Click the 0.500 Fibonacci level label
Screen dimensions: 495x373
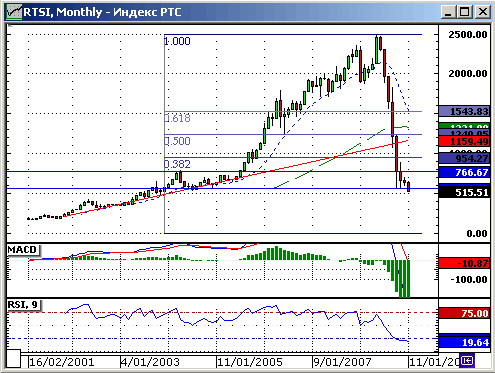coord(177,141)
